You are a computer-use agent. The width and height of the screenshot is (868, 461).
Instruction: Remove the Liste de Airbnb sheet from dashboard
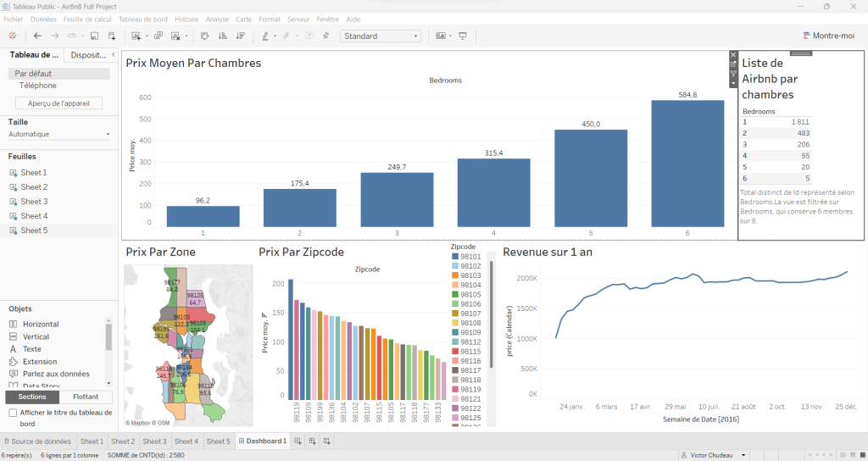coord(733,55)
